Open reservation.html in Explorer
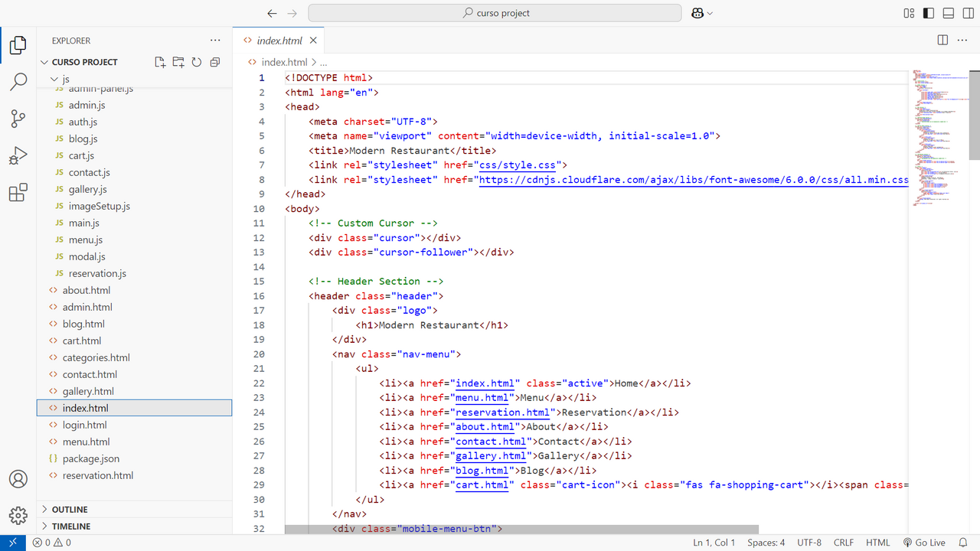This screenshot has height=551, width=980. (134, 475)
